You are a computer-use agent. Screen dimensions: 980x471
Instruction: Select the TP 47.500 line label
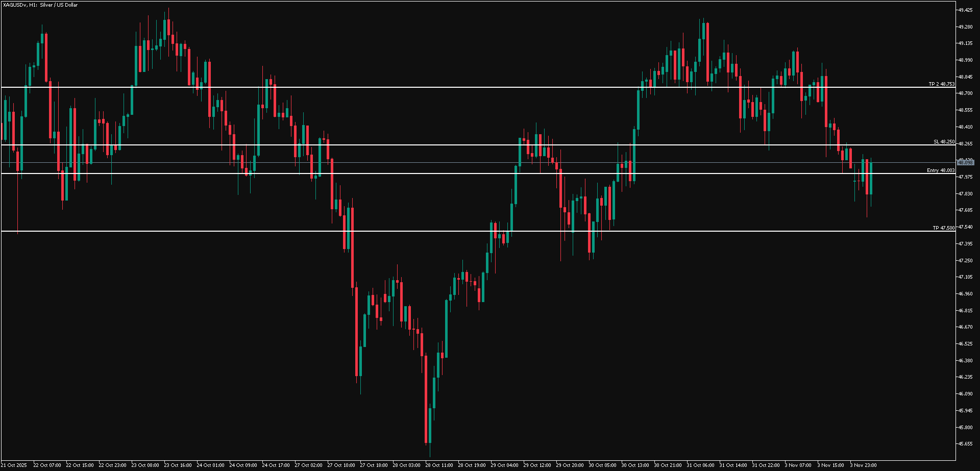click(943, 228)
